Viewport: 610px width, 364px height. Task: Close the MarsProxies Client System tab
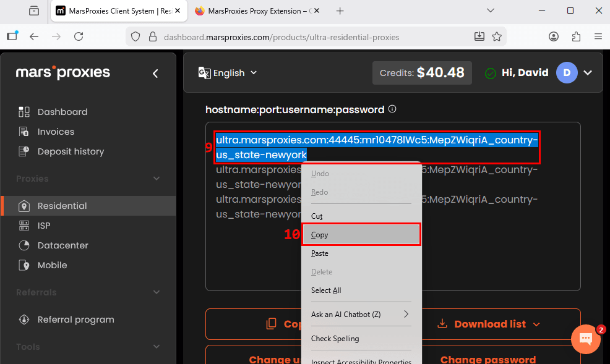point(178,11)
